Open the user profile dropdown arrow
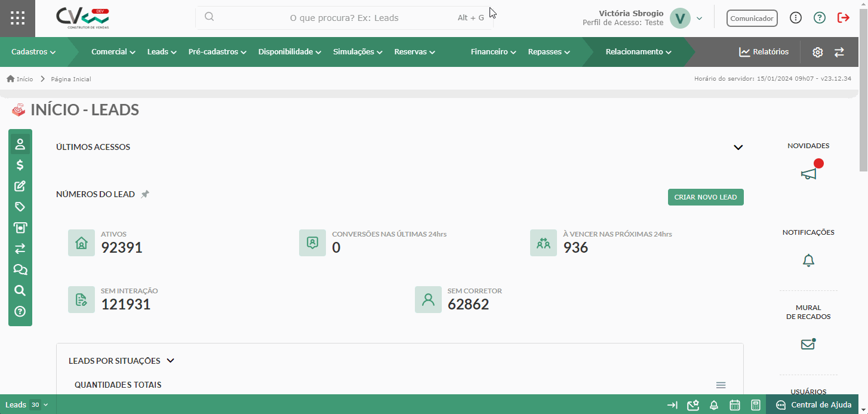The width and height of the screenshot is (868, 414). point(699,18)
